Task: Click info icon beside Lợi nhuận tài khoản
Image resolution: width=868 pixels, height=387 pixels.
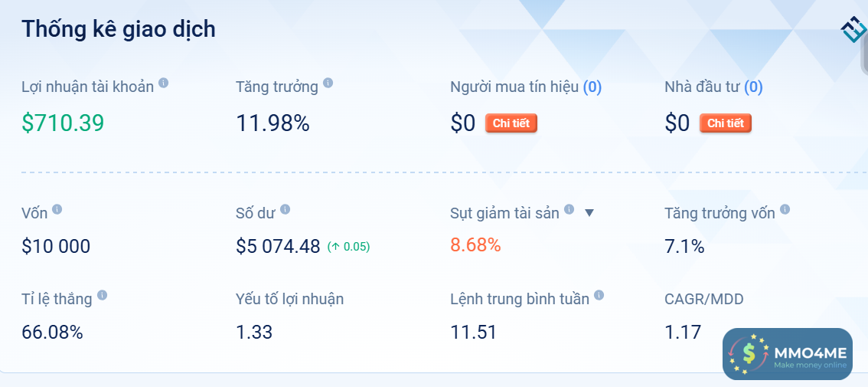Action: [x=163, y=84]
